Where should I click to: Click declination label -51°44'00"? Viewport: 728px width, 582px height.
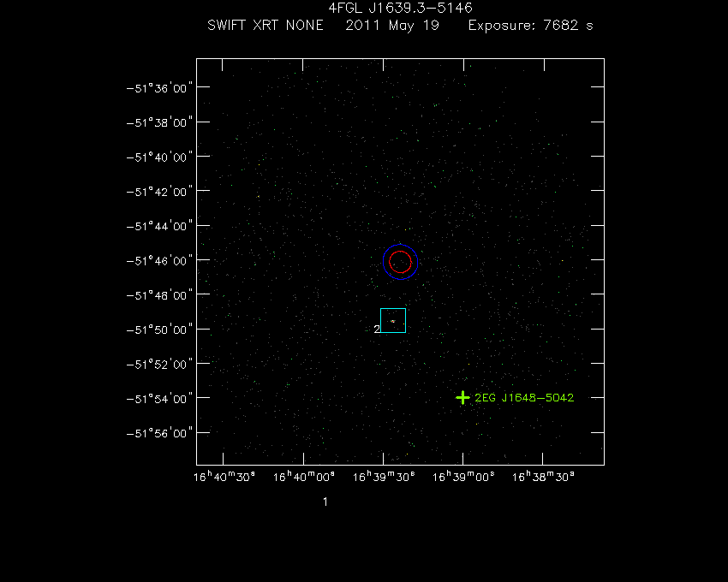[x=159, y=226]
